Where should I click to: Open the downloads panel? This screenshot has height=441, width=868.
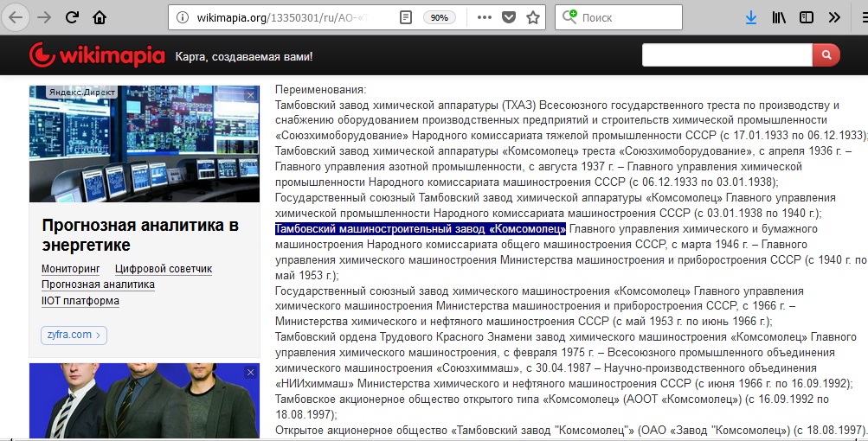(x=751, y=17)
